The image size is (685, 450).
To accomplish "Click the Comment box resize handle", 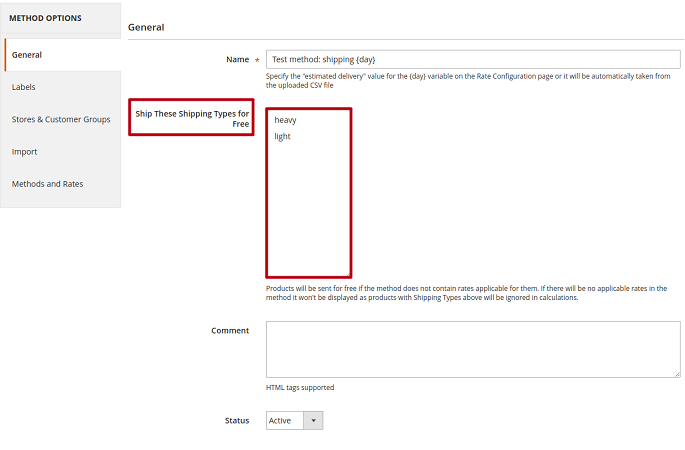I will tap(676, 373).
